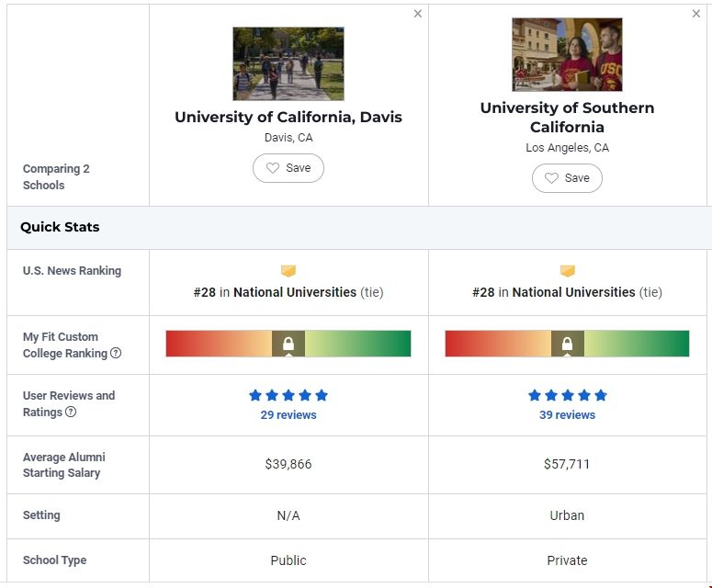712x588 pixels.
Task: Open University of Southern California school name
Action: tap(567, 117)
